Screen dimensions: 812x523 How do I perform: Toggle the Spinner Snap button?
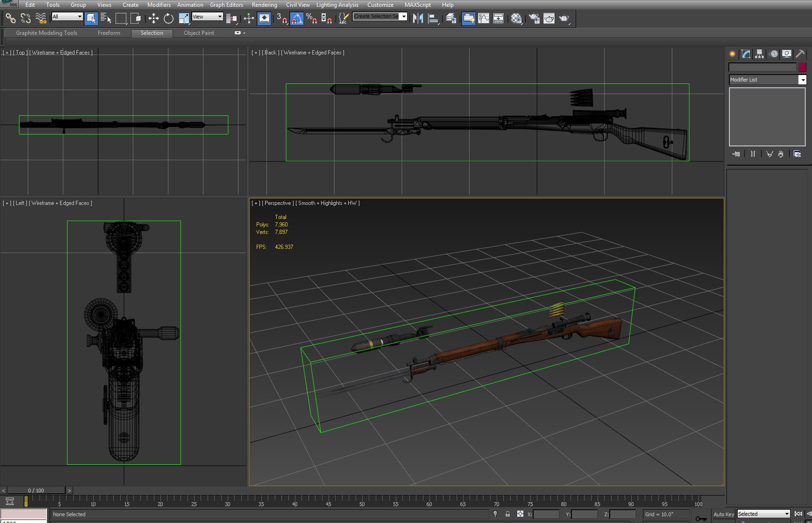pyautogui.click(x=327, y=18)
